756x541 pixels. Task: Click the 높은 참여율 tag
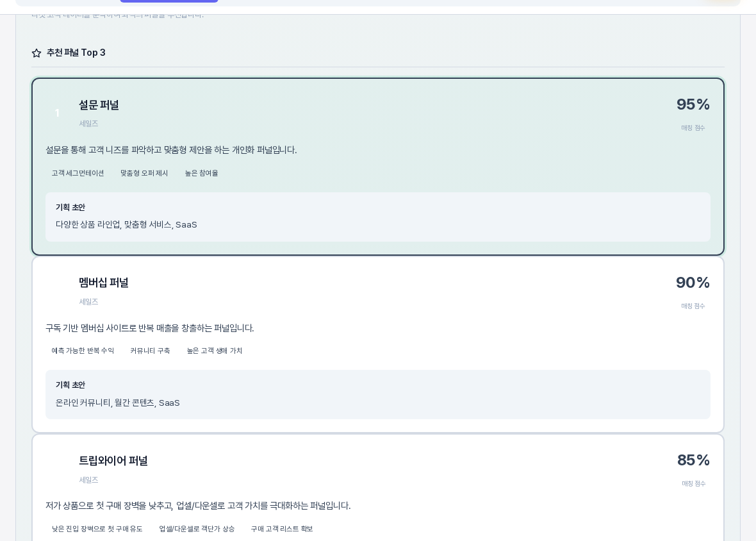pos(202,173)
